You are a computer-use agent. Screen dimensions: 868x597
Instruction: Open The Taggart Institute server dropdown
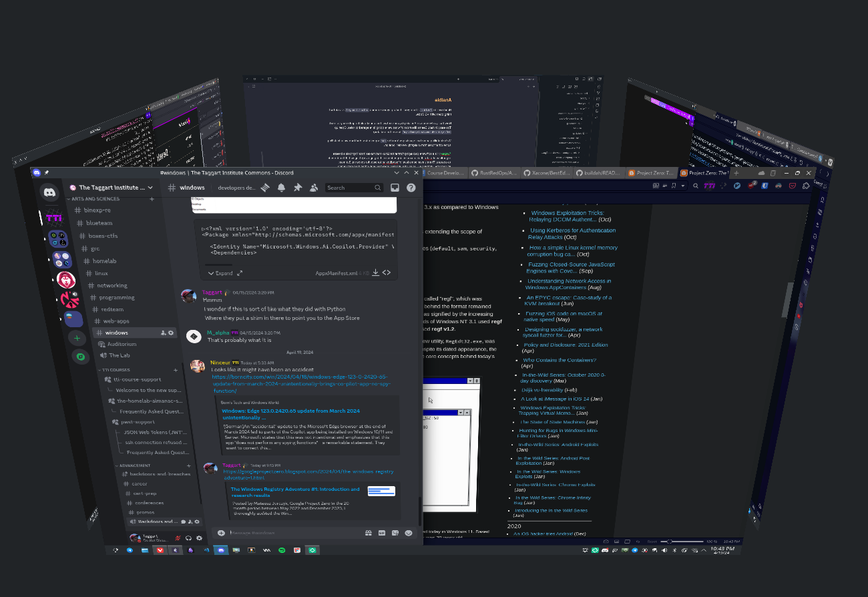pos(114,188)
